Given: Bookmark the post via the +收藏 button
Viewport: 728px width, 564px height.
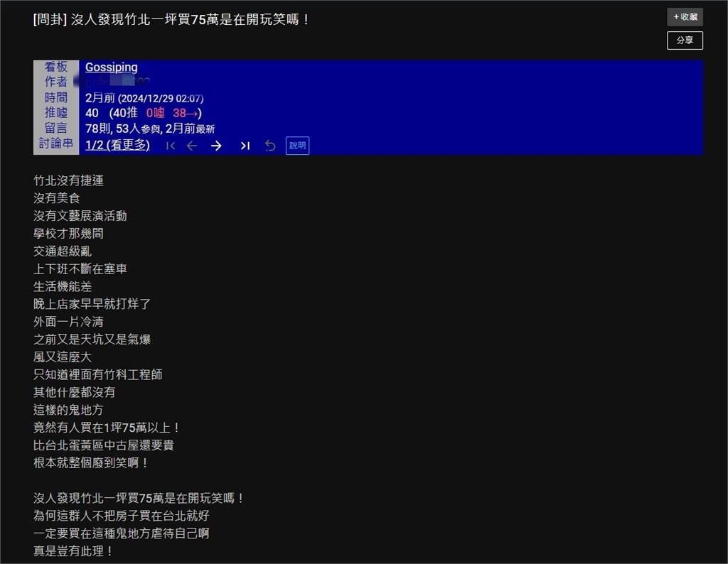Looking at the screenshot, I should [x=684, y=16].
